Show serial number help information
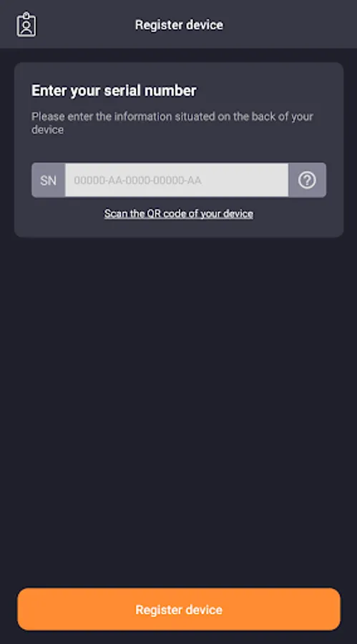Image resolution: width=357 pixels, height=644 pixels. (307, 180)
